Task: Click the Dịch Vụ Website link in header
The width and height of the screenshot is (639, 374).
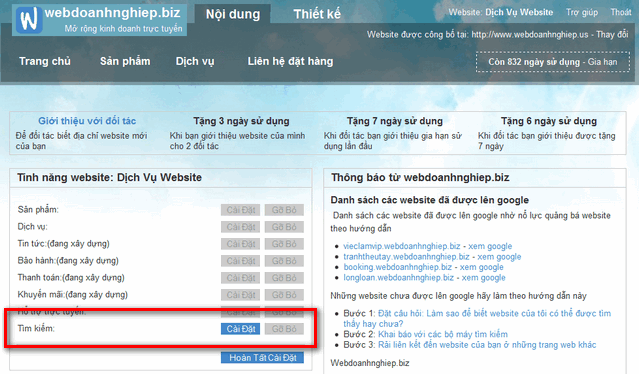Action: pos(519,12)
